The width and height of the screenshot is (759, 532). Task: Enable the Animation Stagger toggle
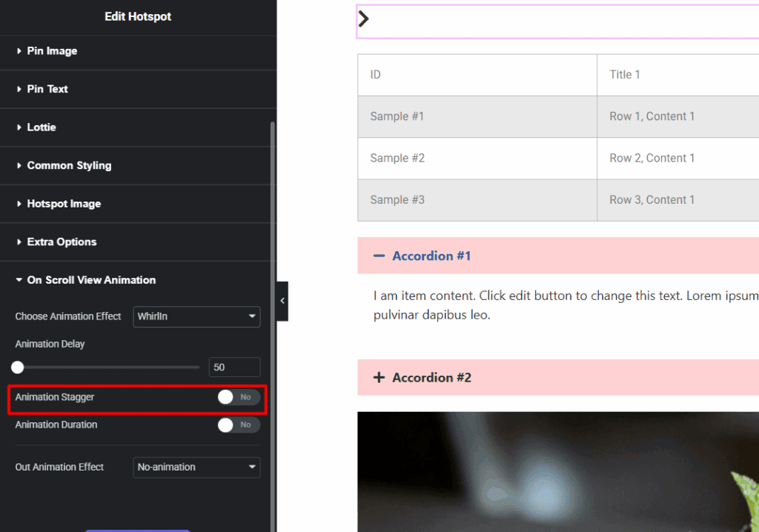click(238, 397)
